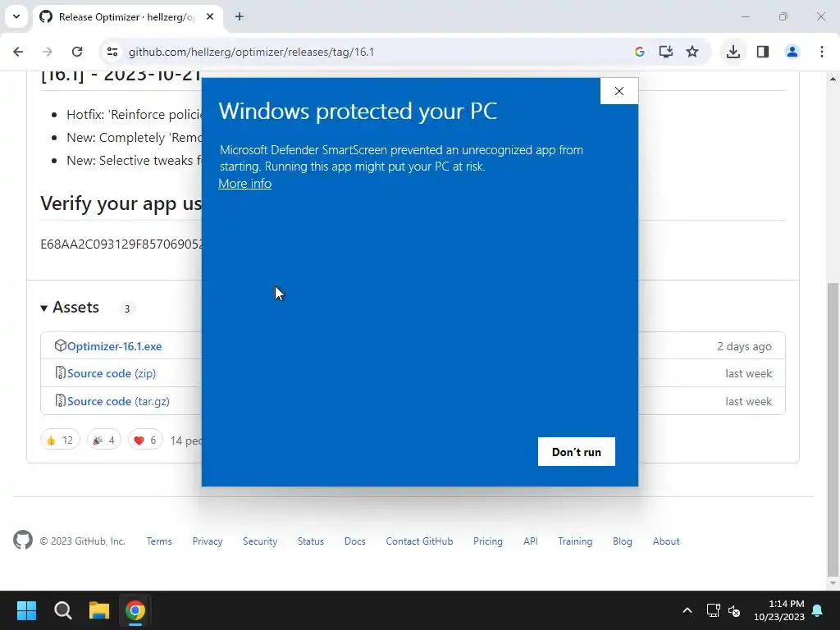Open File Explorer from taskbar
840x630 pixels.
99,610
